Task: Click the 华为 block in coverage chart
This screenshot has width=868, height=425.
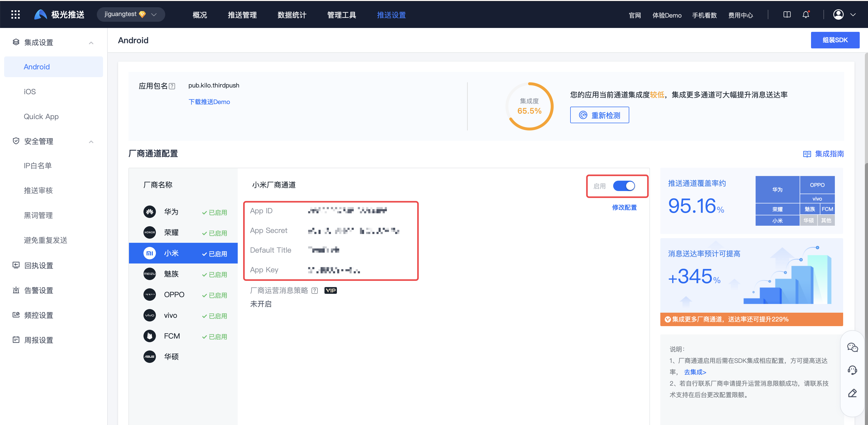Action: (777, 190)
